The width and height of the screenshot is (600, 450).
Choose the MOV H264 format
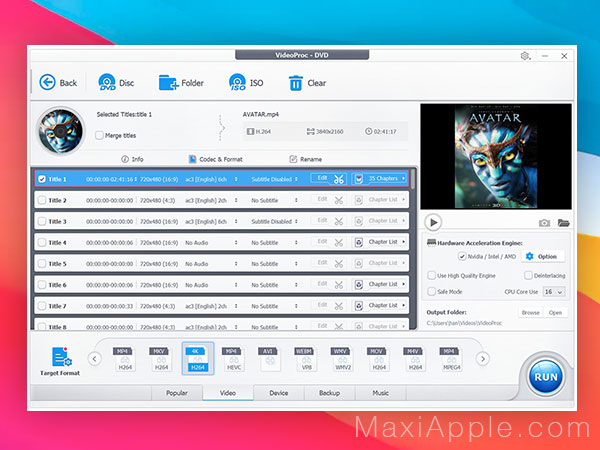379,359
